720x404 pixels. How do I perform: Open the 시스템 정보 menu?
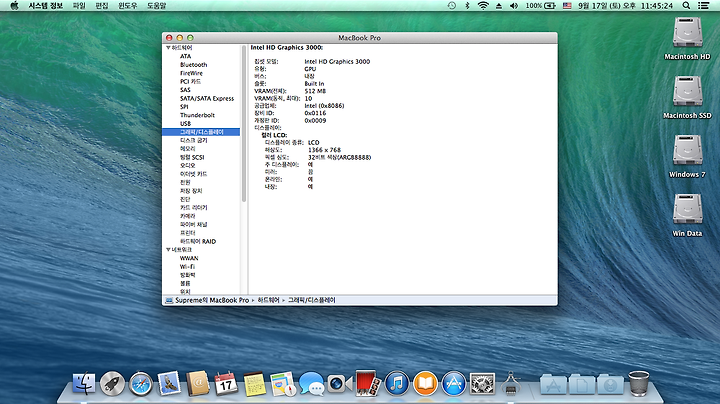(x=45, y=6)
